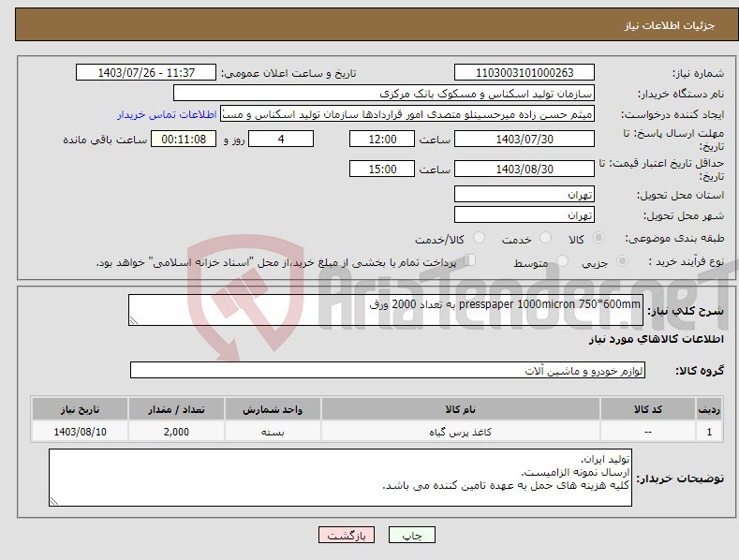Screen dimensions: 739x560
Task: Click the واحد شمارش column header
Action: 273,409
